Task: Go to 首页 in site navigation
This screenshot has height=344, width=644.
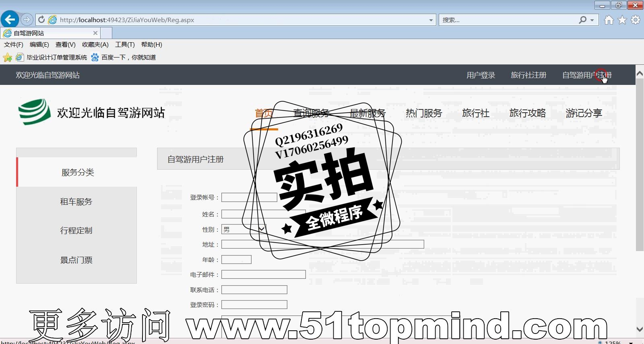Action: point(264,113)
